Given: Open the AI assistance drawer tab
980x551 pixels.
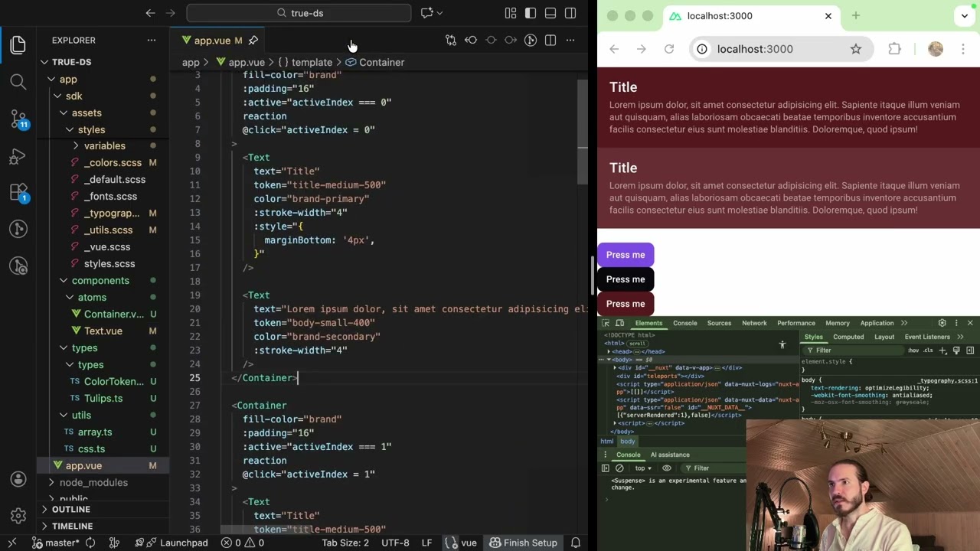Looking at the screenshot, I should tap(670, 455).
